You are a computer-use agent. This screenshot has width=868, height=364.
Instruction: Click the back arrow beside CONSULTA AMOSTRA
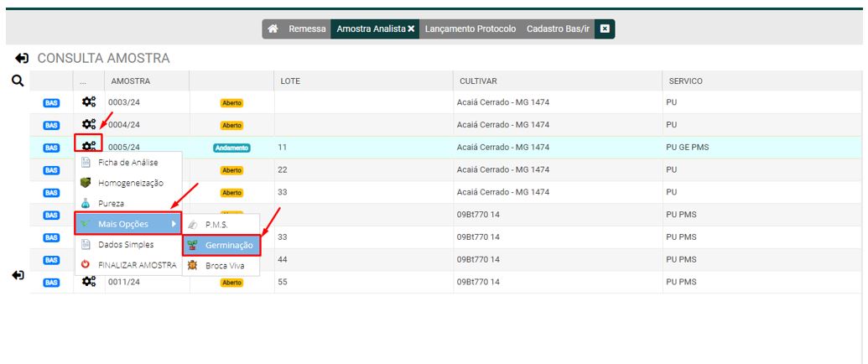pyautogui.click(x=22, y=59)
